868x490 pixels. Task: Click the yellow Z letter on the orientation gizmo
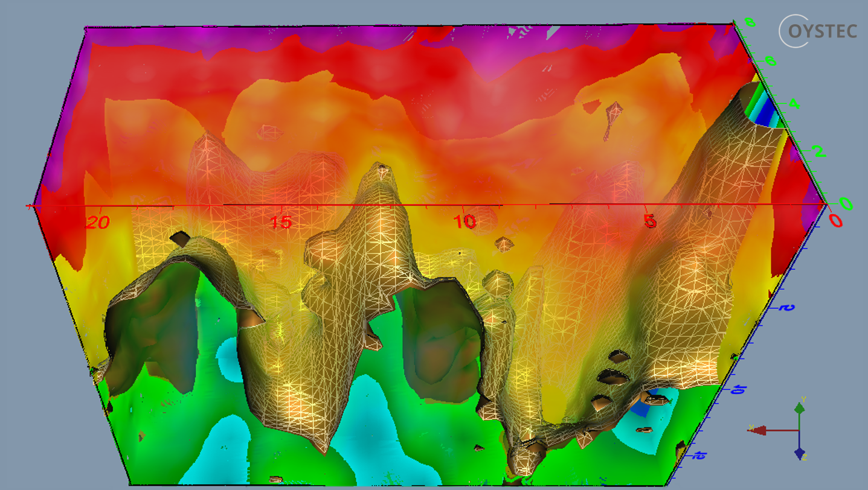(x=803, y=458)
